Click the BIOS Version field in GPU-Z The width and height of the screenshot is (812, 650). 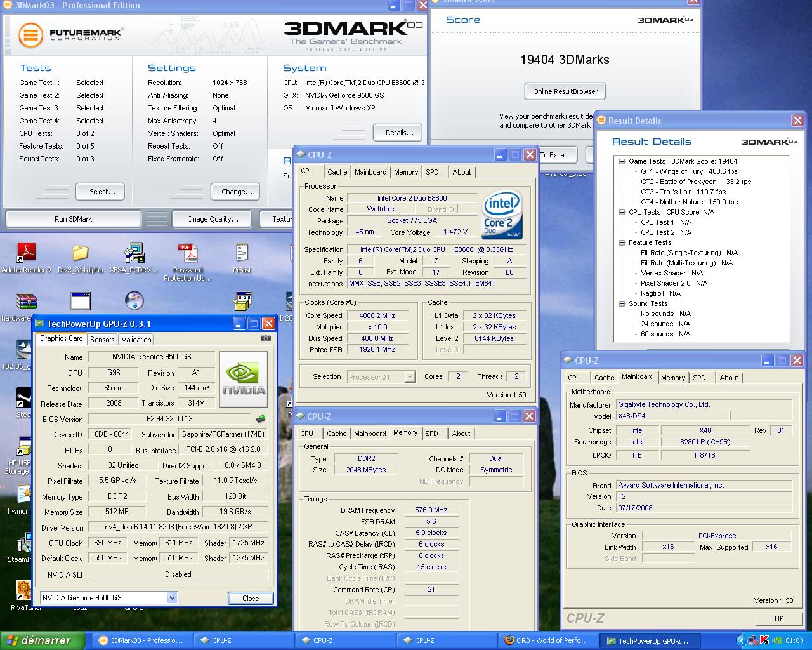[169, 419]
